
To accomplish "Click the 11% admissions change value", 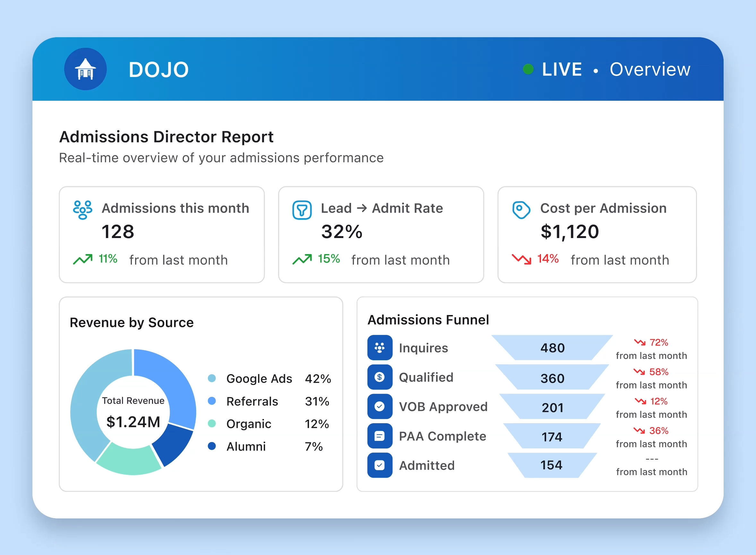I will tap(108, 259).
